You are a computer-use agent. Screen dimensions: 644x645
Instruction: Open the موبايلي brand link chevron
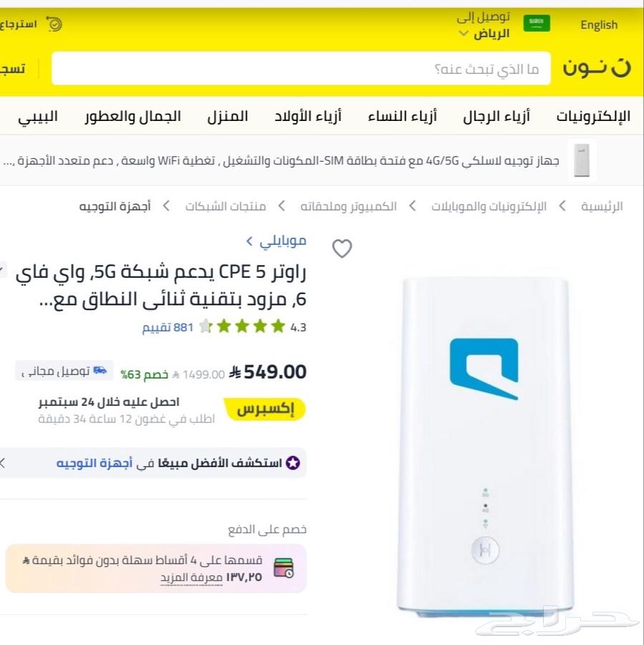[x=249, y=241]
